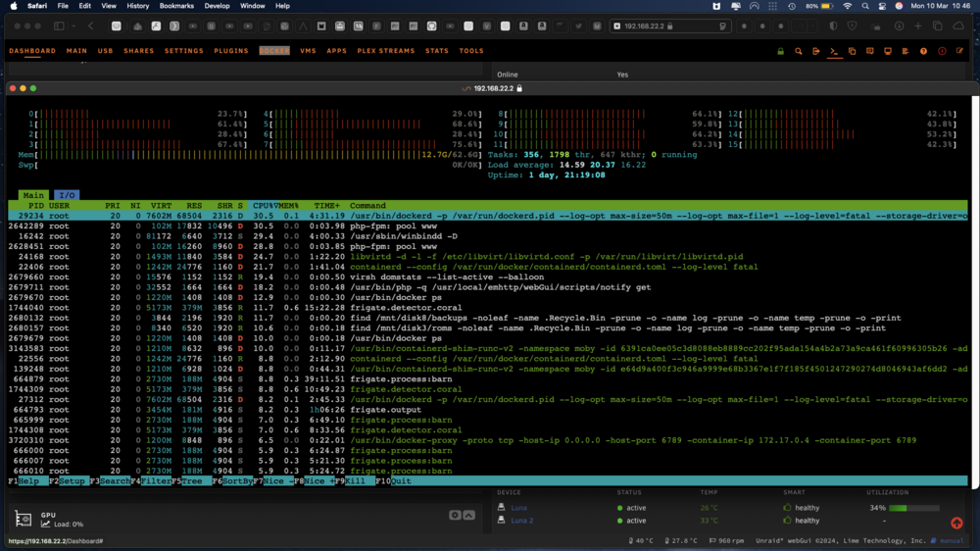
Task: Click htop F5 Tree button
Action: 192,481
